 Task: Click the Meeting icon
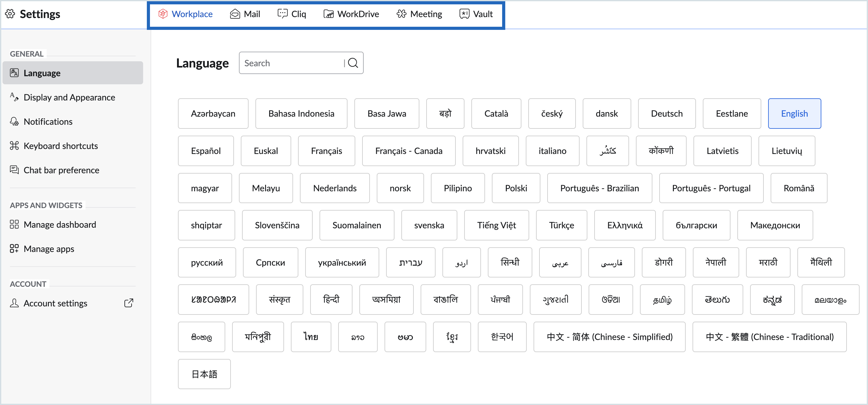coord(401,14)
